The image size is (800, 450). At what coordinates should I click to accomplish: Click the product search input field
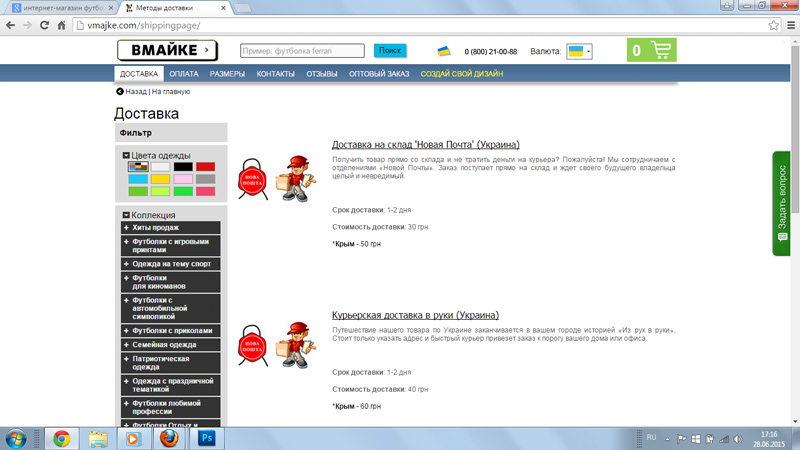(x=302, y=51)
